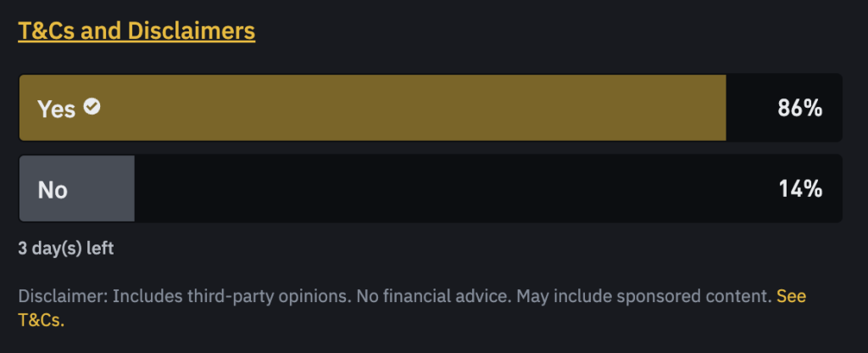Click the word "Disclaimer:" in the footer
Screen dimensions: 868x353
pos(63,296)
